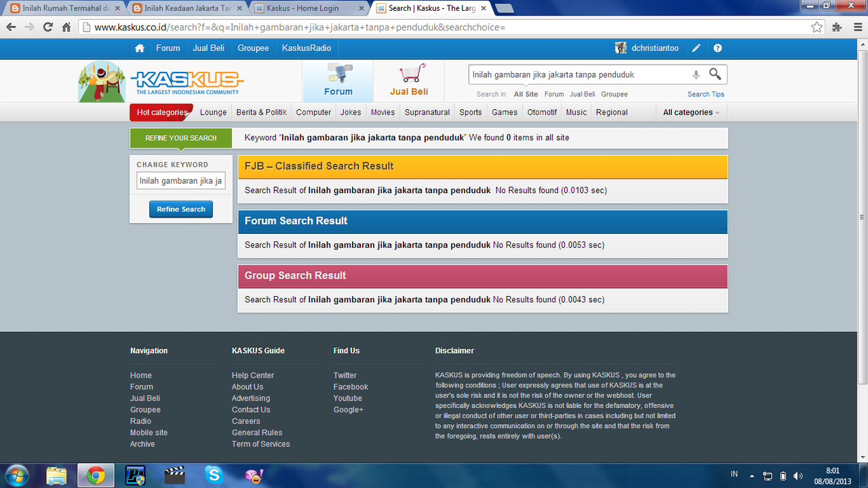The width and height of the screenshot is (868, 488).
Task: Select 'Groupee' under Search in
Action: coord(614,94)
